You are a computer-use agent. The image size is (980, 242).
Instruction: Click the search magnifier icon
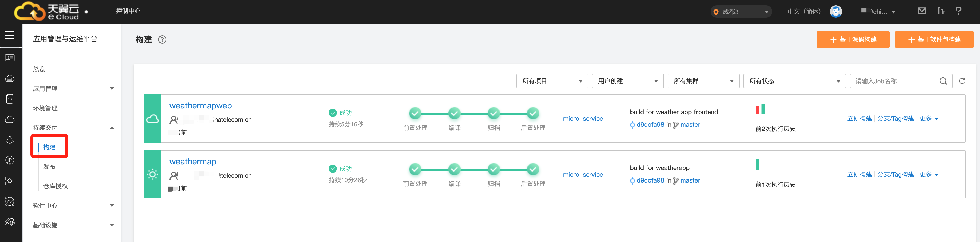tap(943, 81)
